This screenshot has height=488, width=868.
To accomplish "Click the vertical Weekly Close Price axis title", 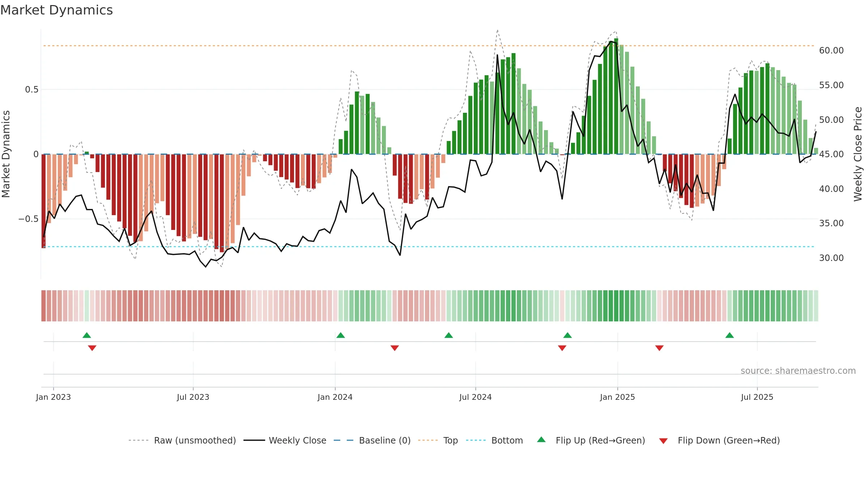I will 858,154.
